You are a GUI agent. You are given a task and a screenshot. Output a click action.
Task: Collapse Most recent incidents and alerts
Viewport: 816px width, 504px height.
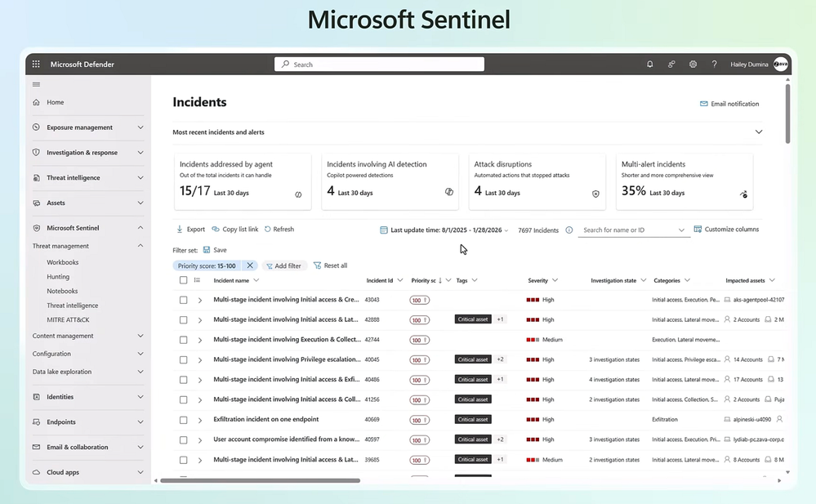tap(759, 132)
